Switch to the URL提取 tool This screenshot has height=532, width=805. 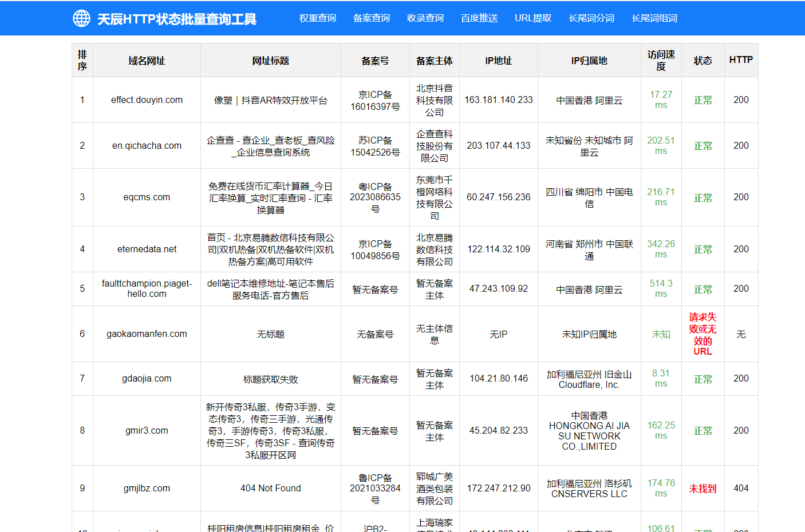pos(533,18)
